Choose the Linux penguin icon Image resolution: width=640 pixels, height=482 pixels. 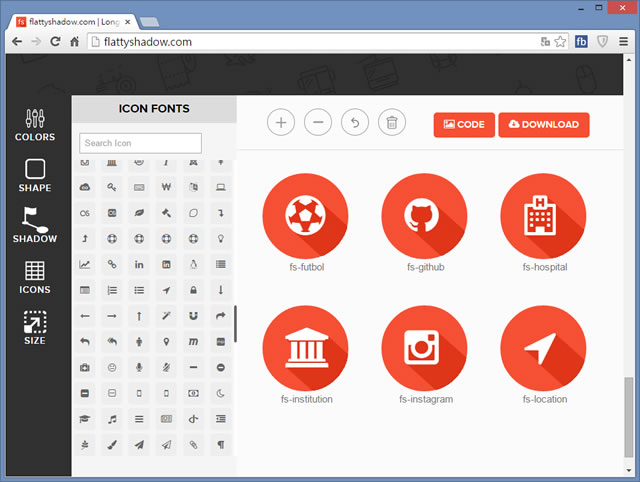click(x=193, y=264)
